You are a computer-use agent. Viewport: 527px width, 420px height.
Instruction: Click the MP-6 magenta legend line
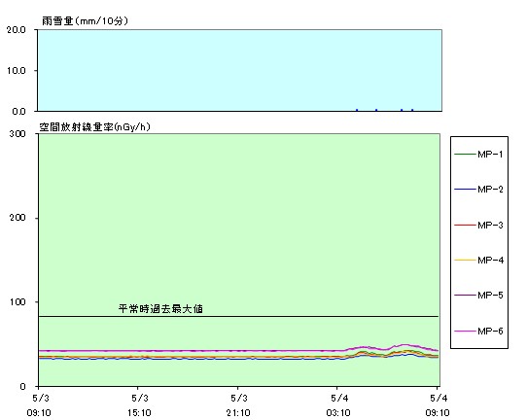pos(466,331)
